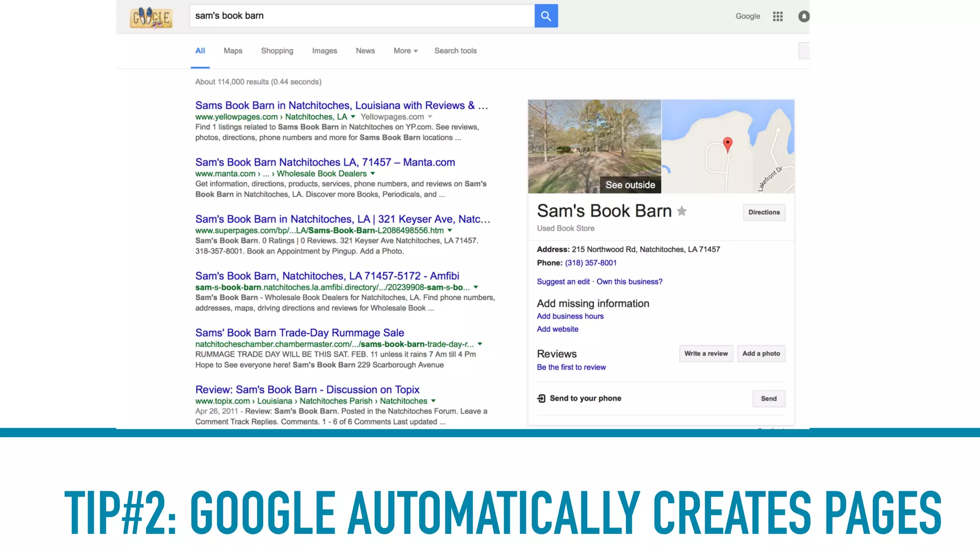Screen dimensions: 980x551
Task: Click the Used Book Store category text
Action: click(566, 229)
